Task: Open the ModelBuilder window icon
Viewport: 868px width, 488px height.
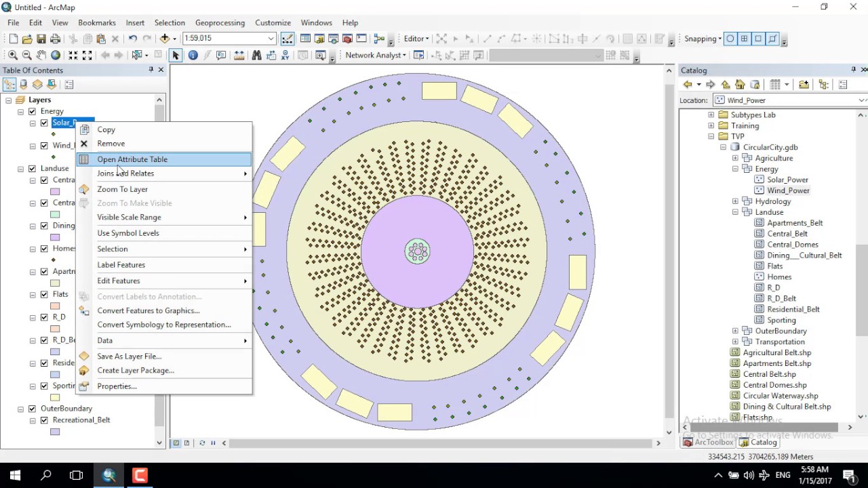Action: coord(379,39)
